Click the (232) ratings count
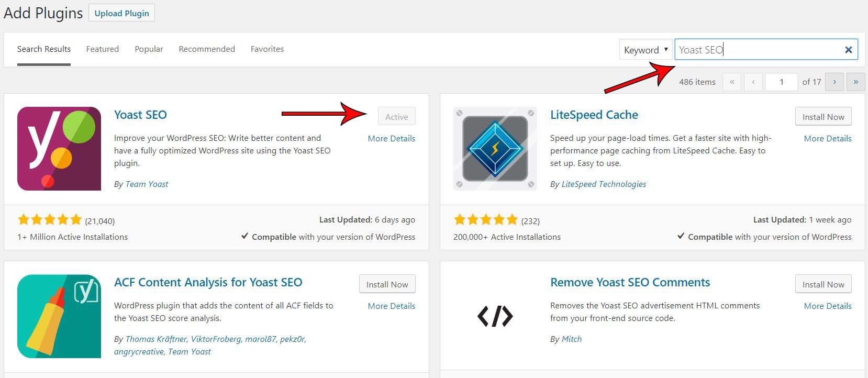Image resolution: width=868 pixels, height=378 pixels. pyautogui.click(x=530, y=221)
